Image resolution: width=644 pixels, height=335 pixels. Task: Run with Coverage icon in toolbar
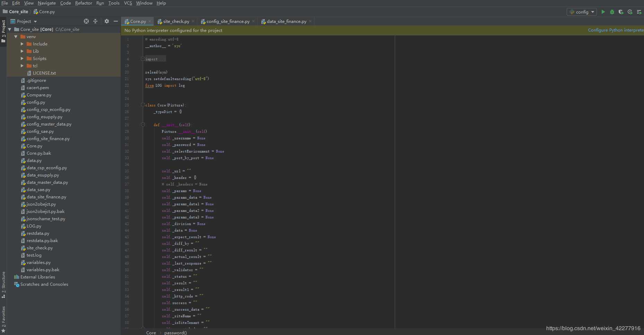[621, 12]
